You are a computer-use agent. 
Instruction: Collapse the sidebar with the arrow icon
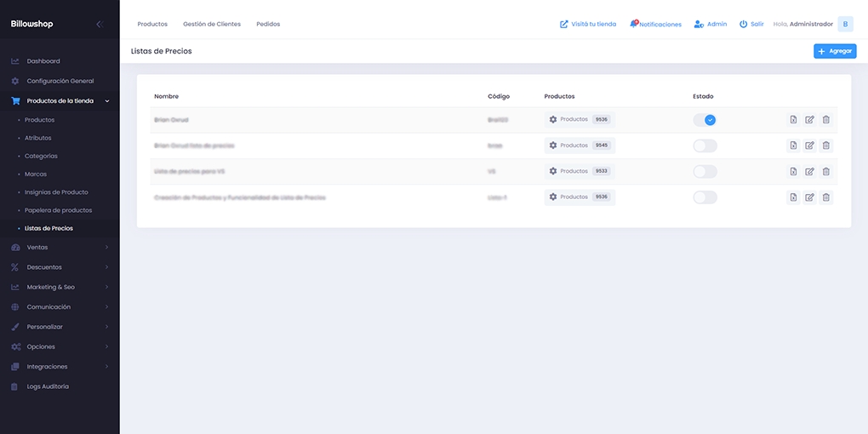point(99,24)
